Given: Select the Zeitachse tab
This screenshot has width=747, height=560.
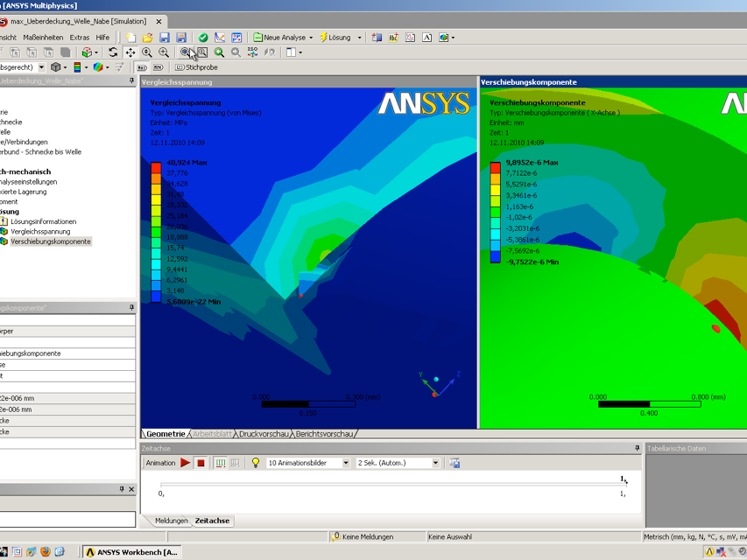Looking at the screenshot, I should click(212, 521).
